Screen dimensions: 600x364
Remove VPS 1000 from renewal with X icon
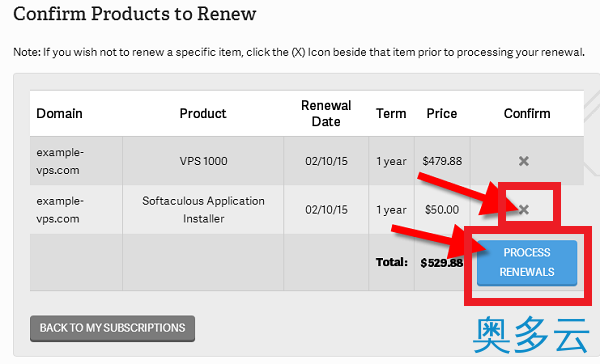523,161
